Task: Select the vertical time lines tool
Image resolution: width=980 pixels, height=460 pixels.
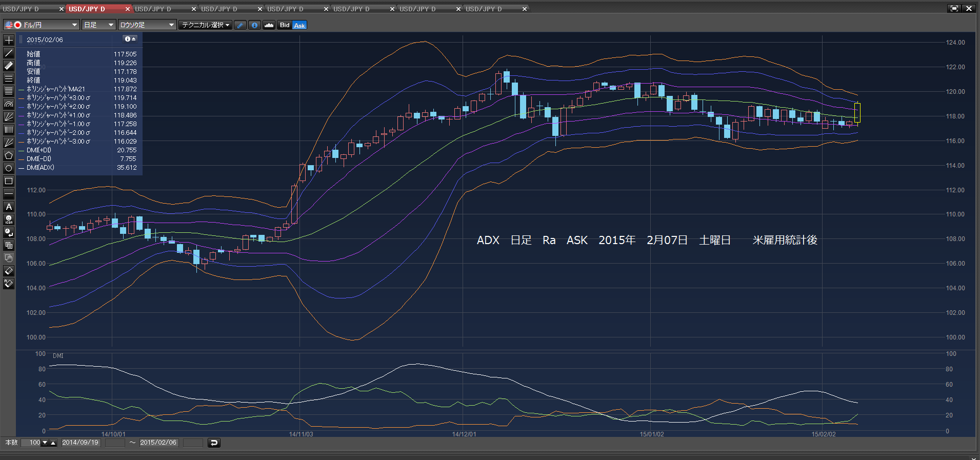Action: [x=9, y=130]
